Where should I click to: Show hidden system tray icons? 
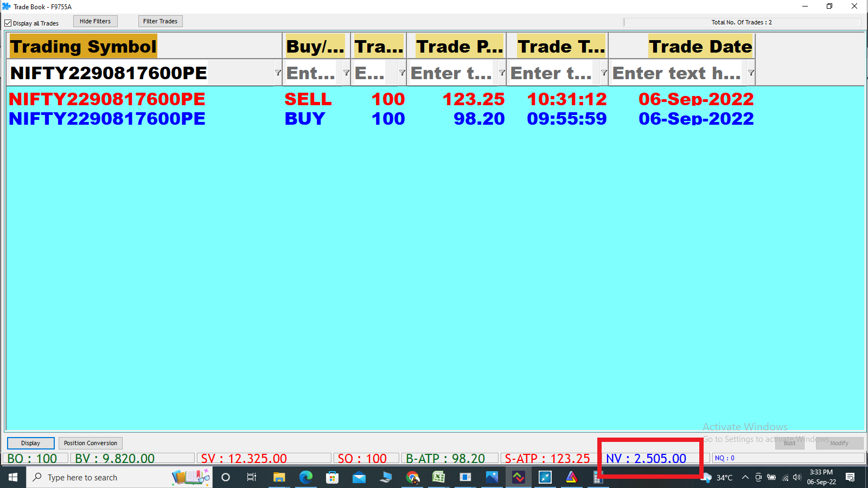pyautogui.click(x=745, y=477)
